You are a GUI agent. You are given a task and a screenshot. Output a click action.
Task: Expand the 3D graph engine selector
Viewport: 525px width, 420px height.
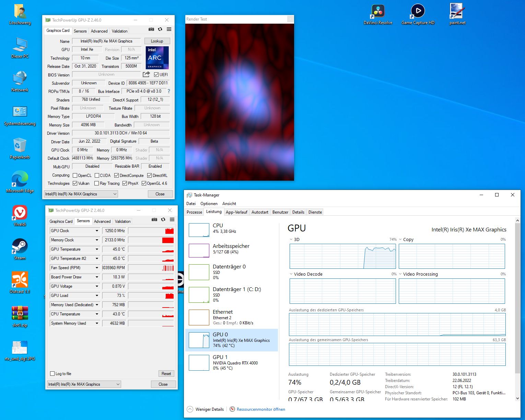(x=291, y=239)
